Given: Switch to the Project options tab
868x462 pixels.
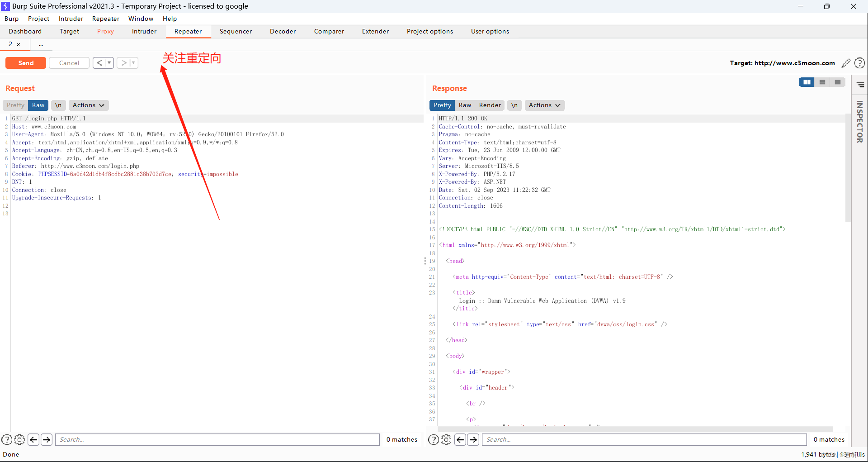Looking at the screenshot, I should coord(429,31).
